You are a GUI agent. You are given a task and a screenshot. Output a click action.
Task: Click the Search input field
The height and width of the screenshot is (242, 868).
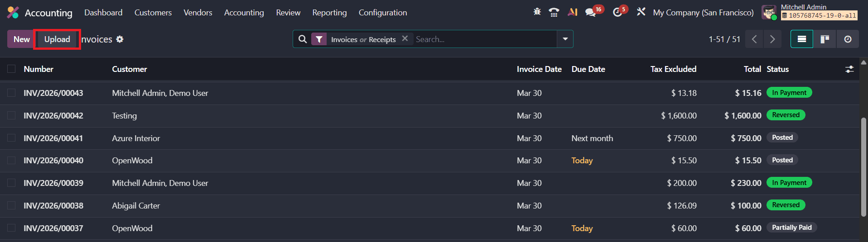[x=485, y=39]
